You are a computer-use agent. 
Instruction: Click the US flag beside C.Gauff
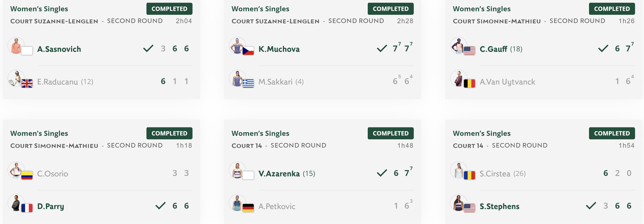(470, 51)
